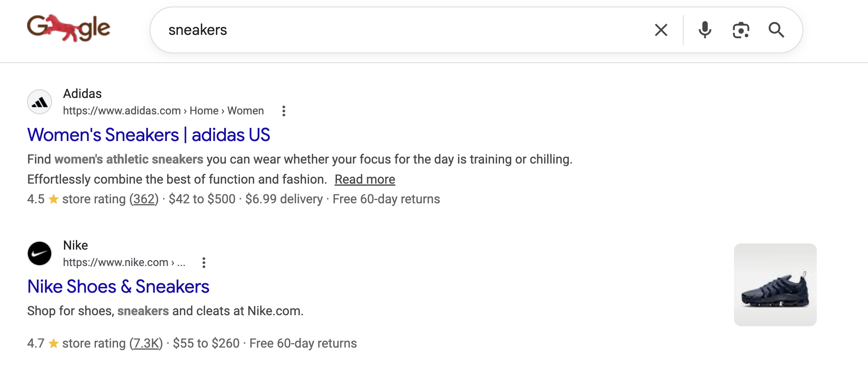This screenshot has height=373, width=868.
Task: Click the Google homepage logo
Action: [68, 29]
